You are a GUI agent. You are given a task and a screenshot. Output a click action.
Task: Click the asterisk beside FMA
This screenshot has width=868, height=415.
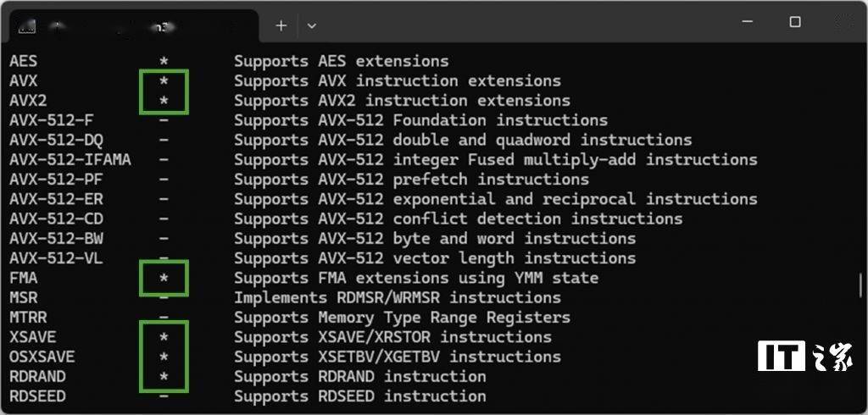pyautogui.click(x=164, y=279)
